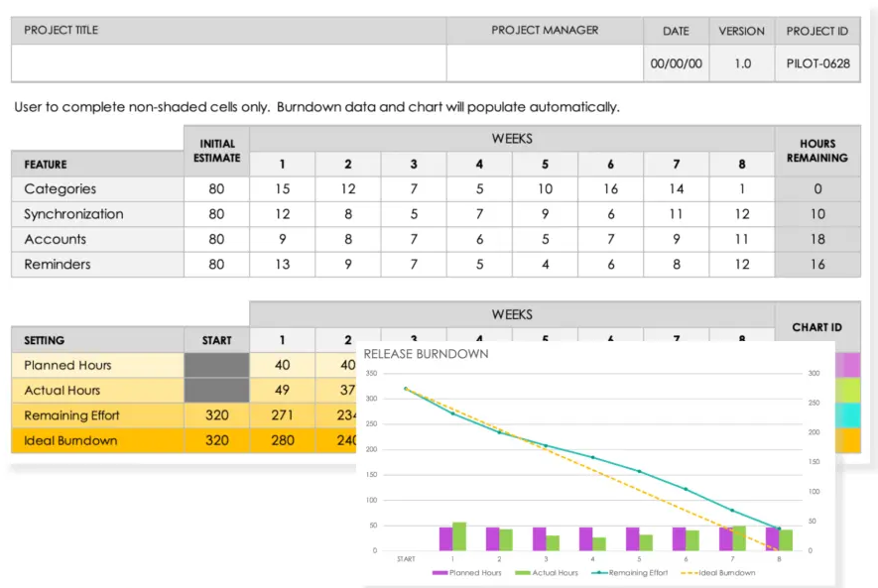Click the version cell showing 1.0
Screen dimensions: 878x588
click(741, 63)
